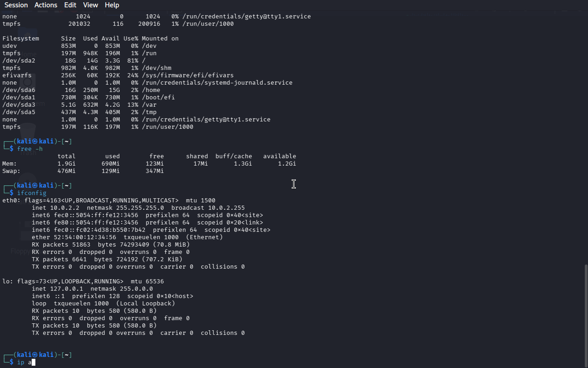Viewport: 588px width, 368px height.
Task: Click the "Mounted on" column header
Action: (160, 39)
